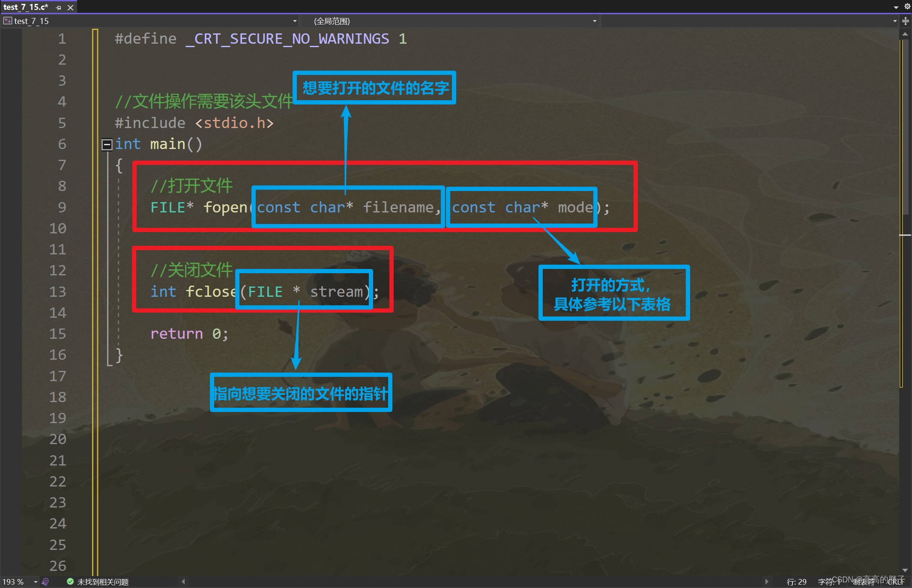Click the horizontal scrollbar left arrow
This screenshot has width=912, height=588.
[x=183, y=582]
